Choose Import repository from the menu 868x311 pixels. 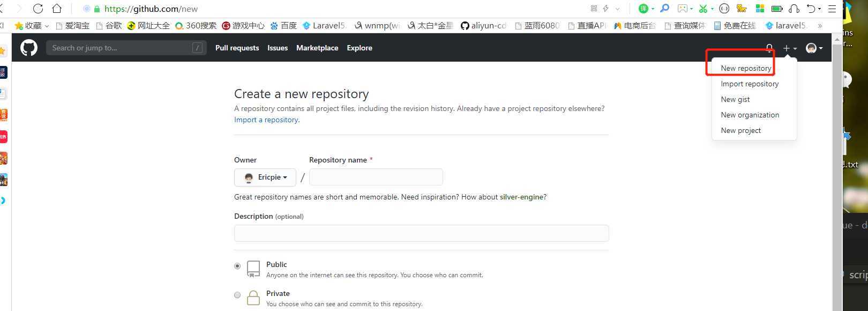pyautogui.click(x=750, y=84)
